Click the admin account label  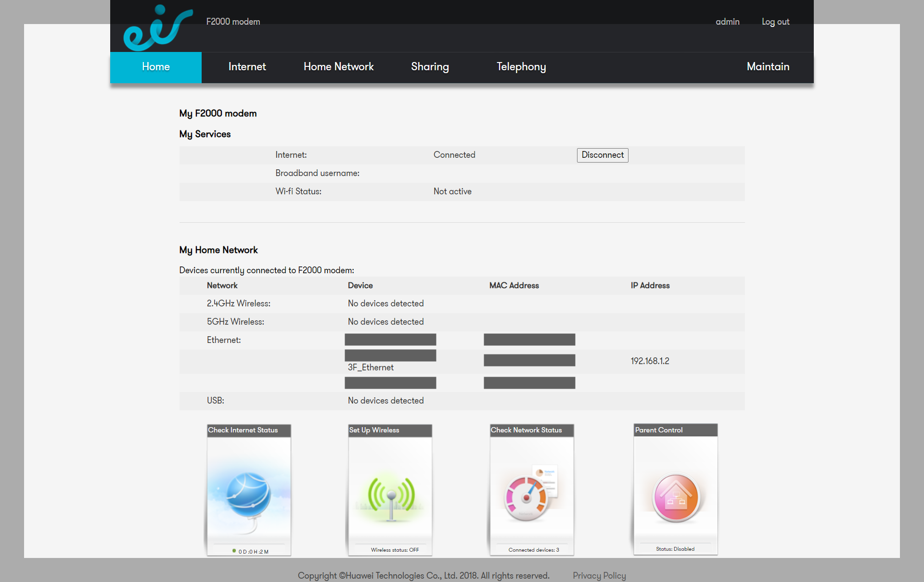point(728,22)
